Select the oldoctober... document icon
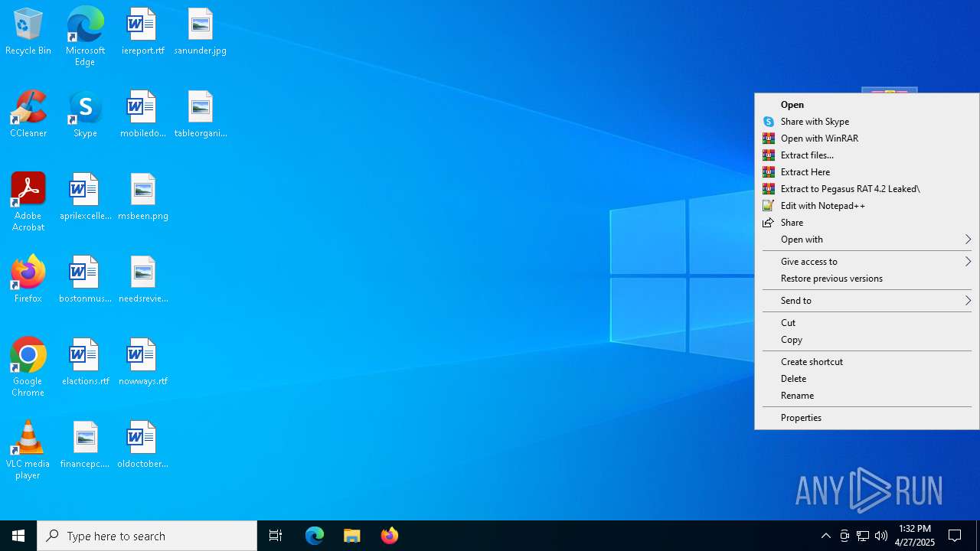The height and width of the screenshot is (551, 980). (142, 445)
